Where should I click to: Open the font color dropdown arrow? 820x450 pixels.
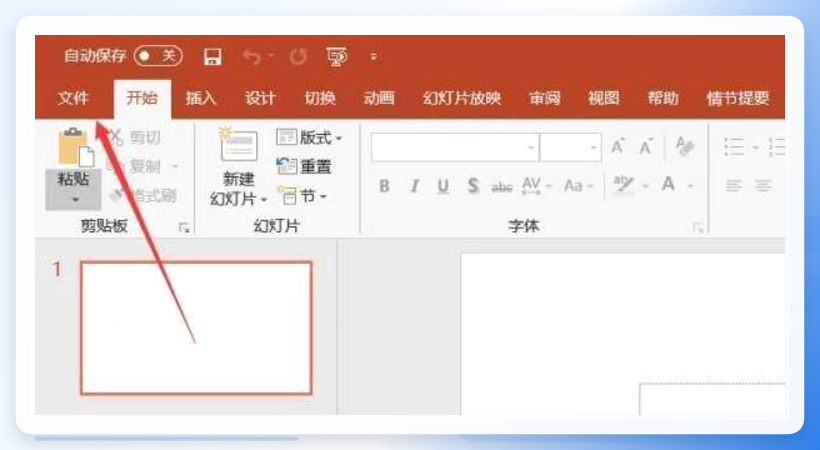click(690, 186)
